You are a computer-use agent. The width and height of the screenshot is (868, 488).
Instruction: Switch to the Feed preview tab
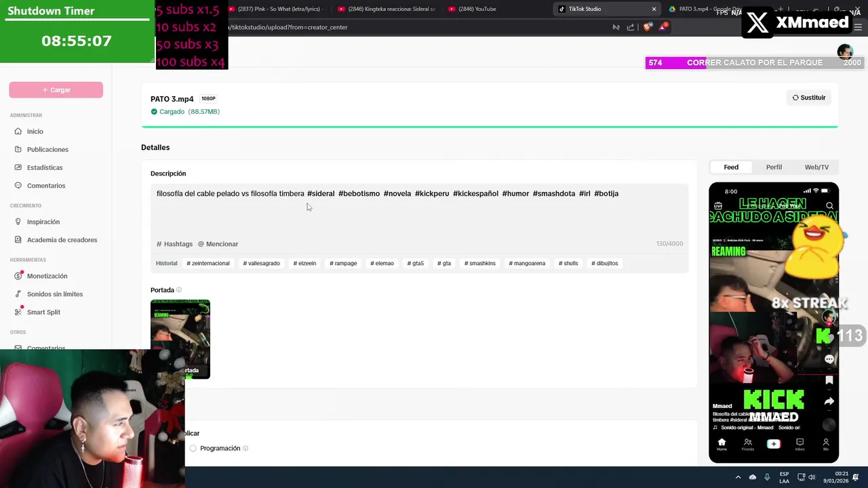731,167
